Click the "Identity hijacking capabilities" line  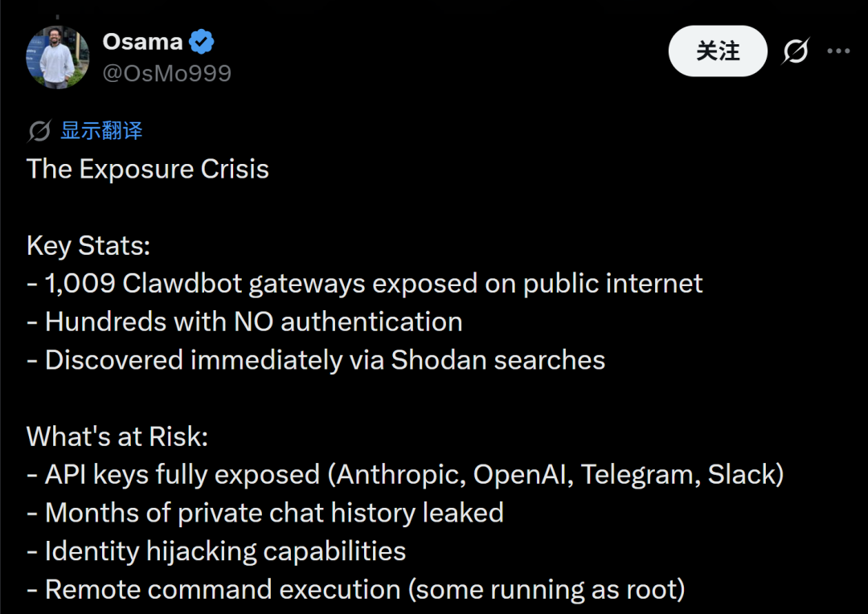[216, 551]
